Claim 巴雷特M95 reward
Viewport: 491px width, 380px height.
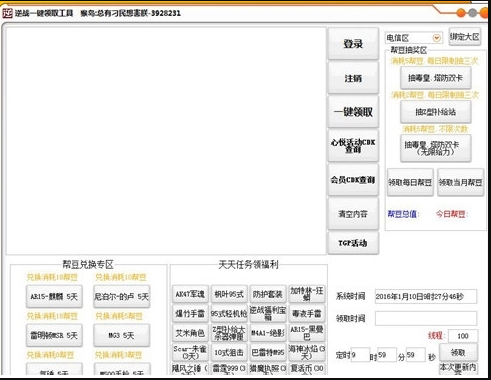point(268,352)
